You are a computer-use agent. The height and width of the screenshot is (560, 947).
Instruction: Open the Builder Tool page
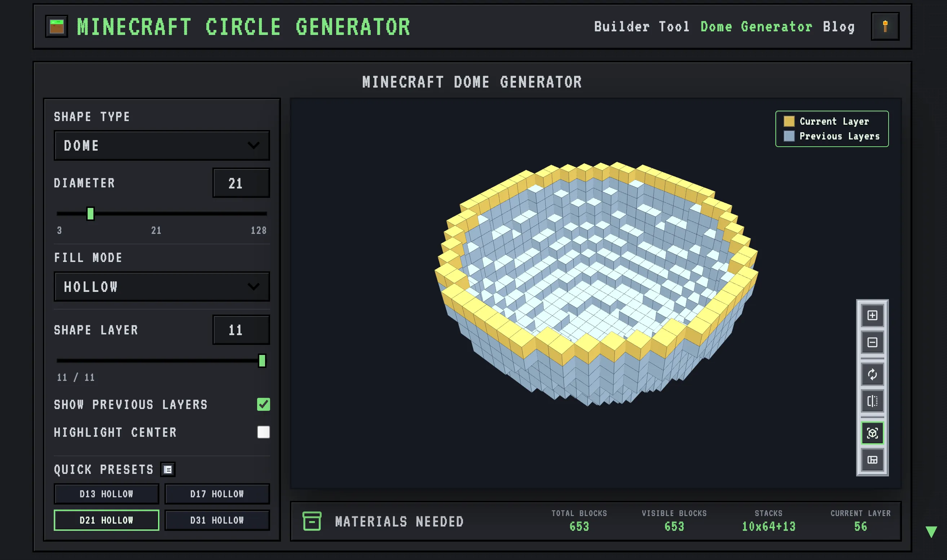click(642, 27)
